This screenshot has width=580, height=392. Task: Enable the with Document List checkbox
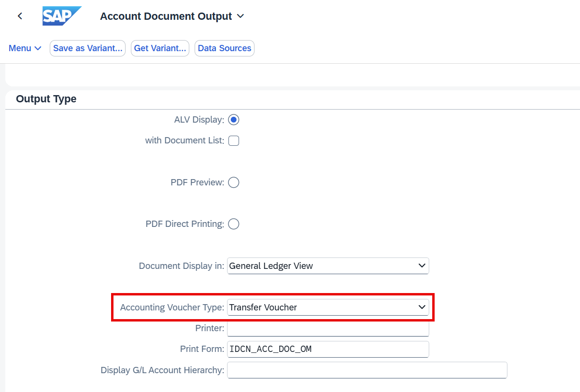coord(234,141)
